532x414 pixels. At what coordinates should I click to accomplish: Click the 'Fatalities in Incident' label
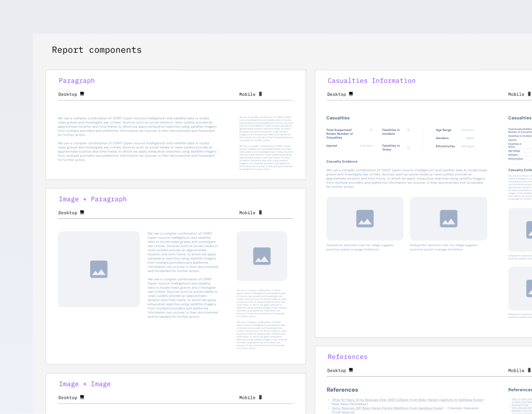click(x=391, y=132)
